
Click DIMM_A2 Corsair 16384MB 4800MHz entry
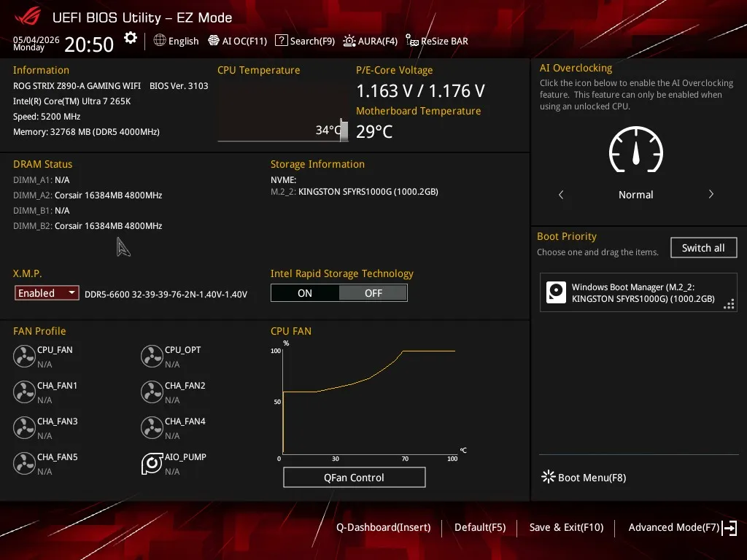[x=88, y=195]
